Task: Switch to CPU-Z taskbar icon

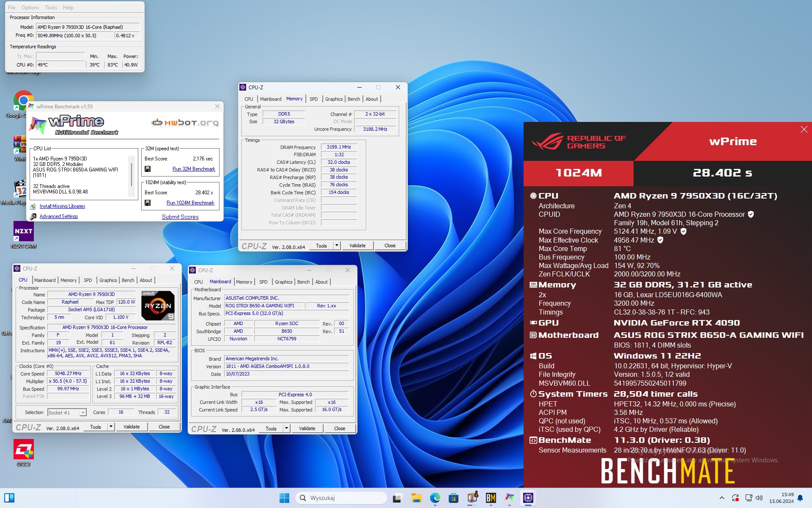Action: coord(528,498)
